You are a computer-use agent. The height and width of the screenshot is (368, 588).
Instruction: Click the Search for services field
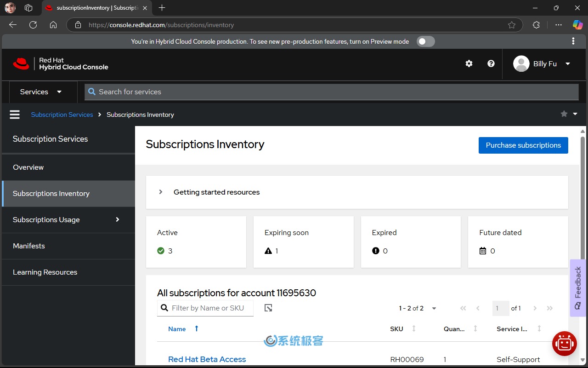332,92
